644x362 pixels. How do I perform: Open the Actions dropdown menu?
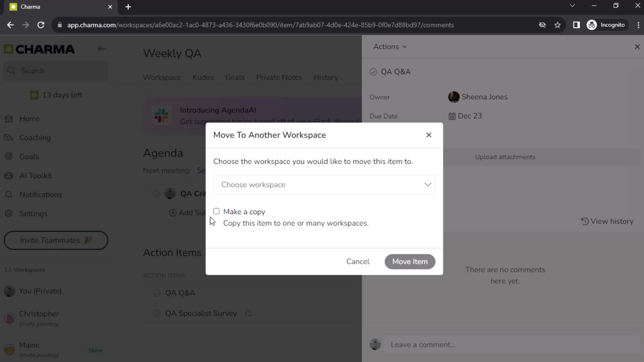pyautogui.click(x=389, y=46)
